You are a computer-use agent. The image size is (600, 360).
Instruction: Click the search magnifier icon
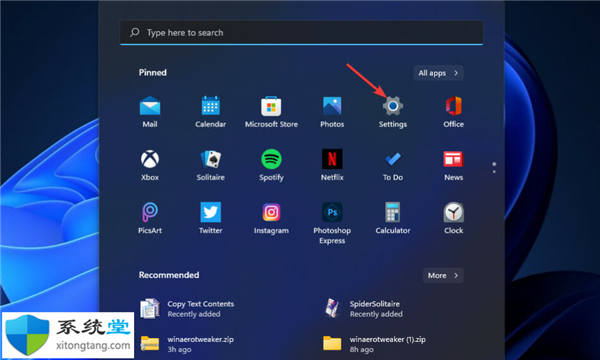point(135,32)
